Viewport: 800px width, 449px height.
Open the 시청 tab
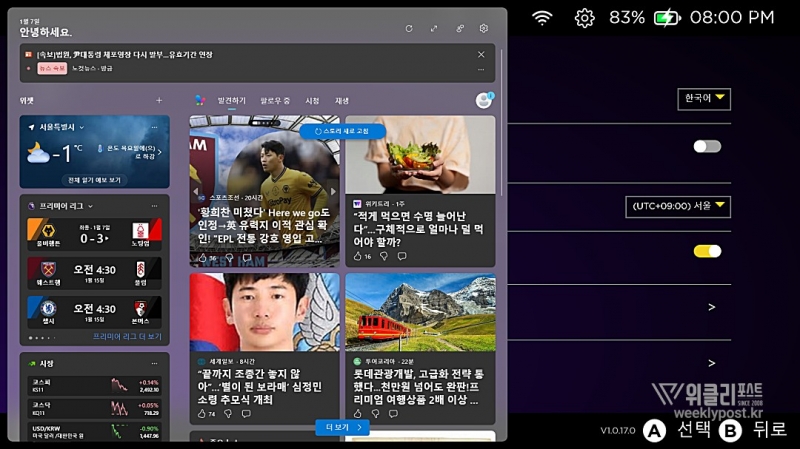(x=312, y=101)
